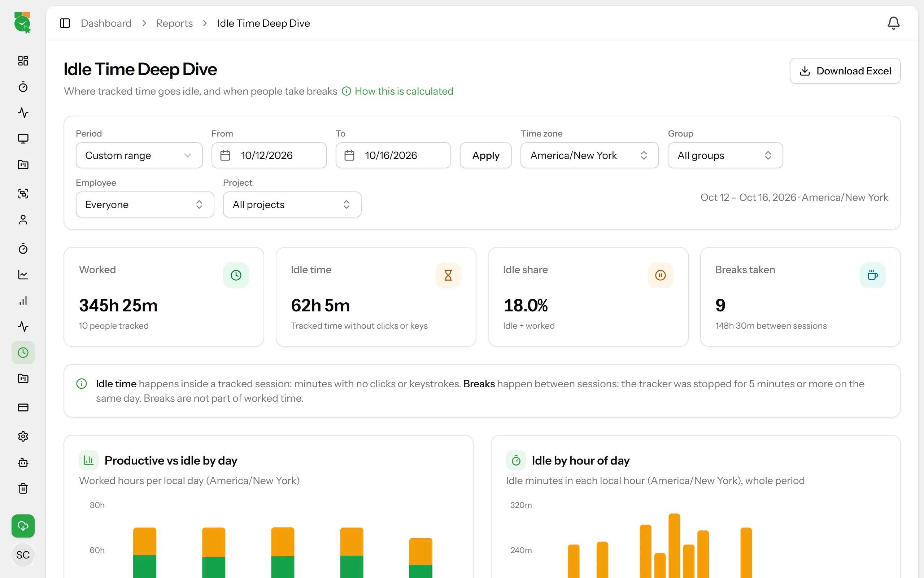
Task: Open the credit card billing icon in sidebar
Action: click(23, 407)
